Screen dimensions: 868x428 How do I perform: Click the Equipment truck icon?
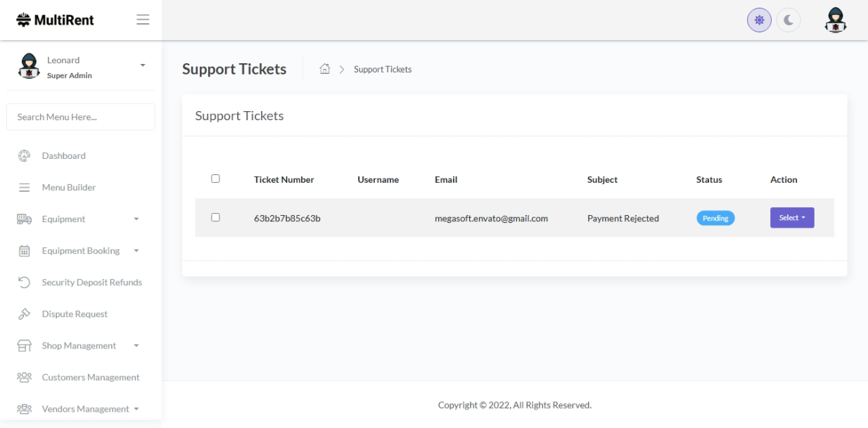(x=24, y=219)
